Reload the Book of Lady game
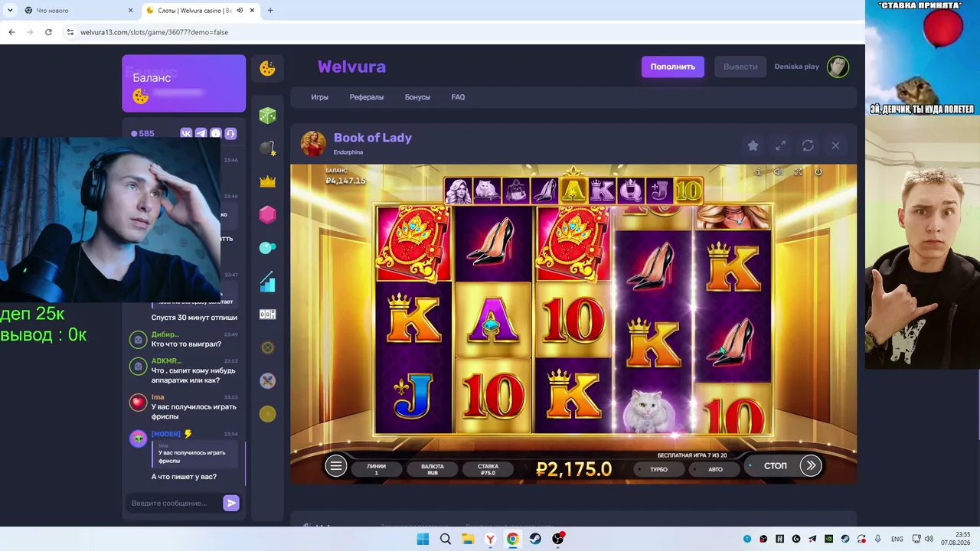This screenshot has width=980, height=551. [808, 145]
